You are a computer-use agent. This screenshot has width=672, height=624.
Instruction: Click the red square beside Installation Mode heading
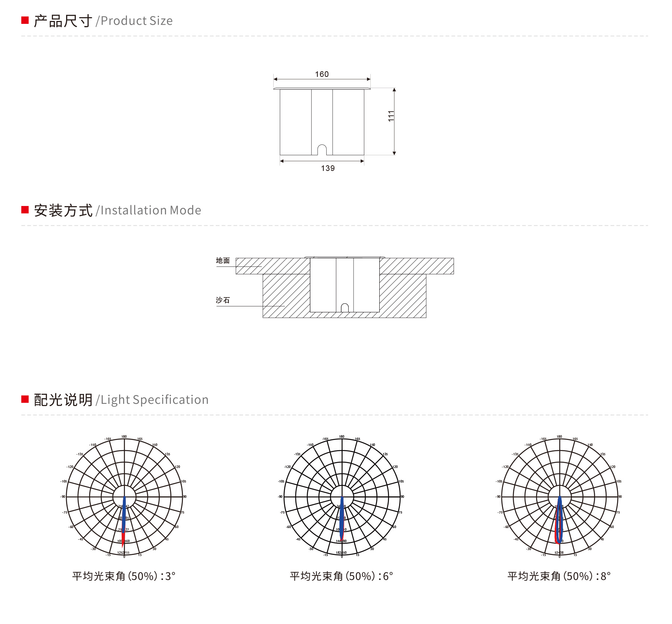(x=25, y=210)
